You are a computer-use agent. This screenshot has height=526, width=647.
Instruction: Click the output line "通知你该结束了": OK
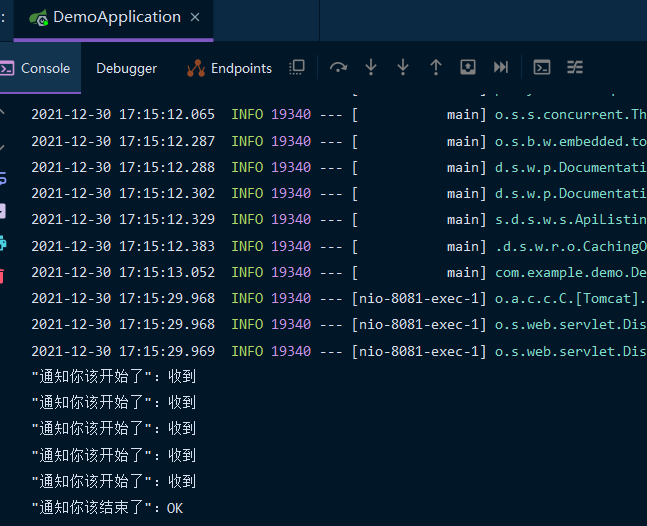(107, 508)
